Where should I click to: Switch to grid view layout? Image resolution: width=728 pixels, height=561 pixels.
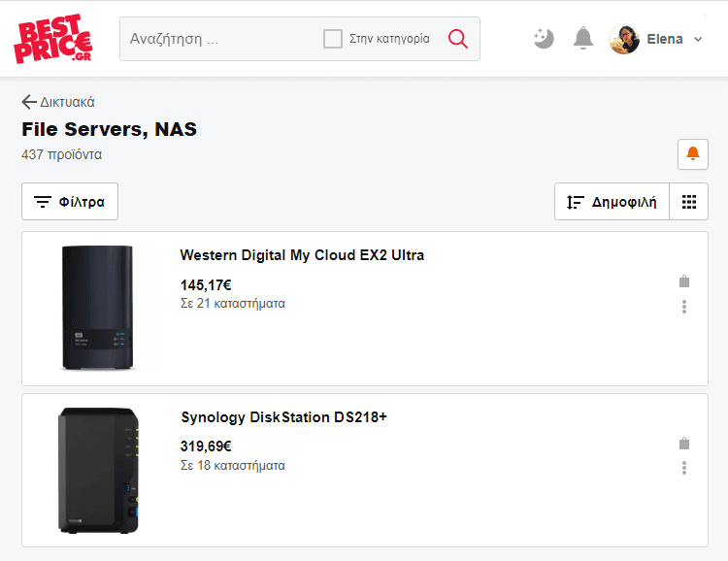click(x=689, y=202)
